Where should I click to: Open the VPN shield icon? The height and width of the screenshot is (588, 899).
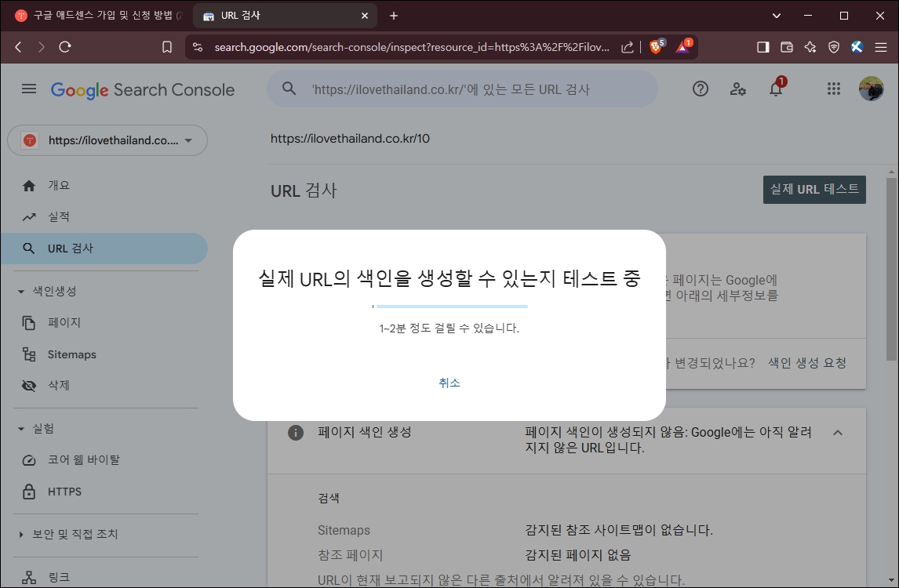(x=834, y=47)
